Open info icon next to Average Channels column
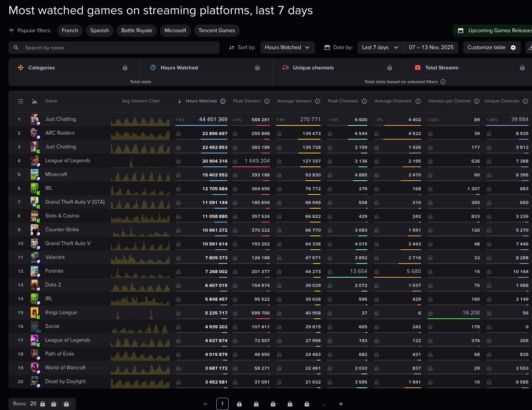Image resolution: width=532 pixels, height=410 pixels. (418, 101)
